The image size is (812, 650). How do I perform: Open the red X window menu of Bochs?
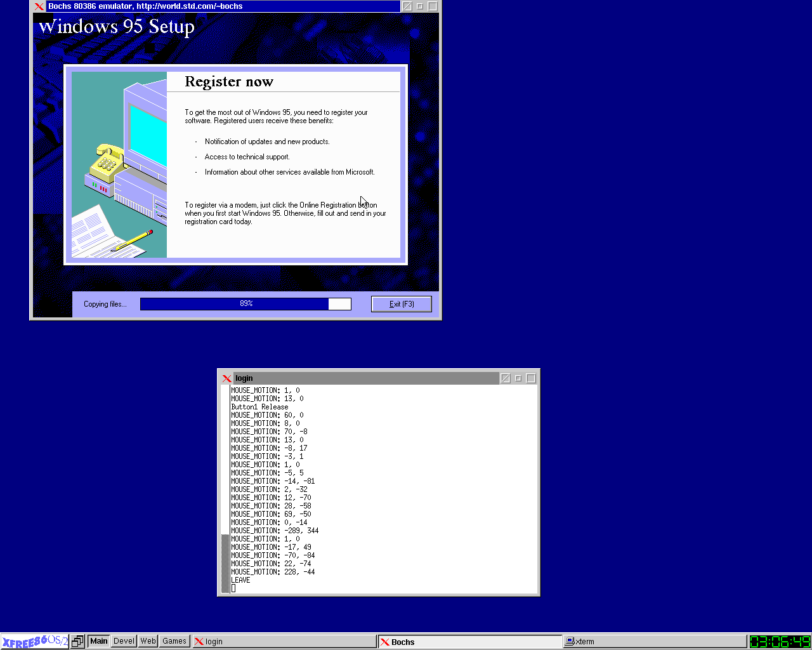(39, 6)
